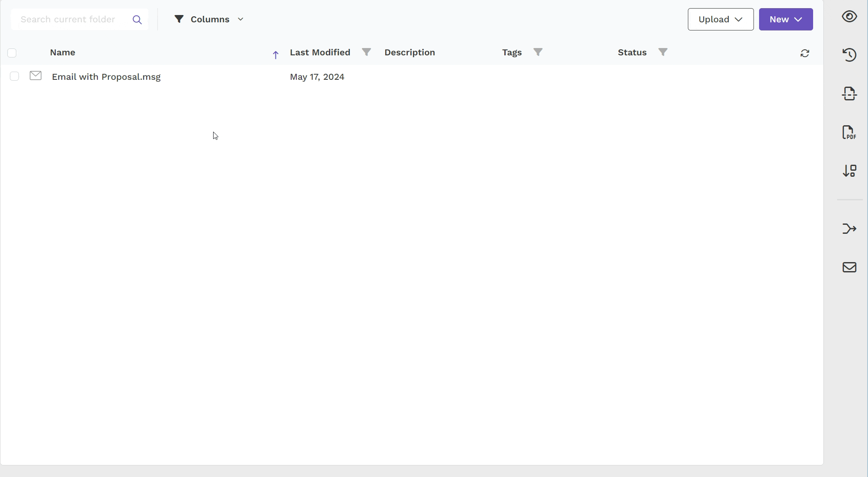Open the Upload dropdown menu
Image resolution: width=868 pixels, height=477 pixels.
pos(720,19)
